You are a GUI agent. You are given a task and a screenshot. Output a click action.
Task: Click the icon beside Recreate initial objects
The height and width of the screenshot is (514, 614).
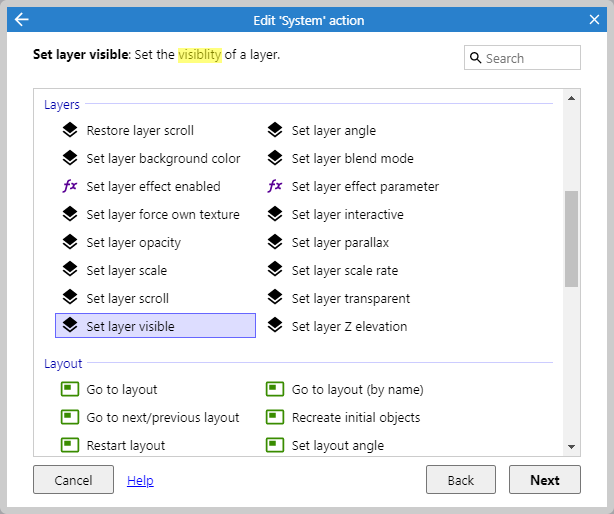pyautogui.click(x=275, y=417)
